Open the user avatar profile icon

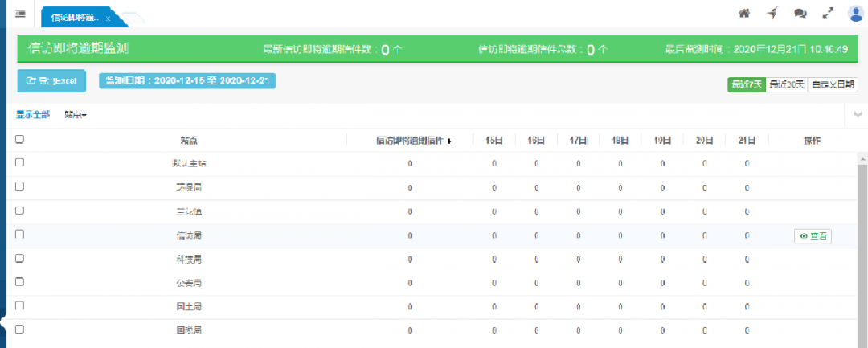click(855, 13)
